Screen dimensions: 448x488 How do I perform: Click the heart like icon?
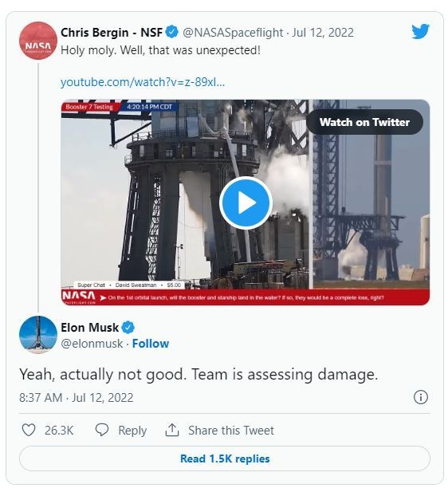(x=29, y=430)
